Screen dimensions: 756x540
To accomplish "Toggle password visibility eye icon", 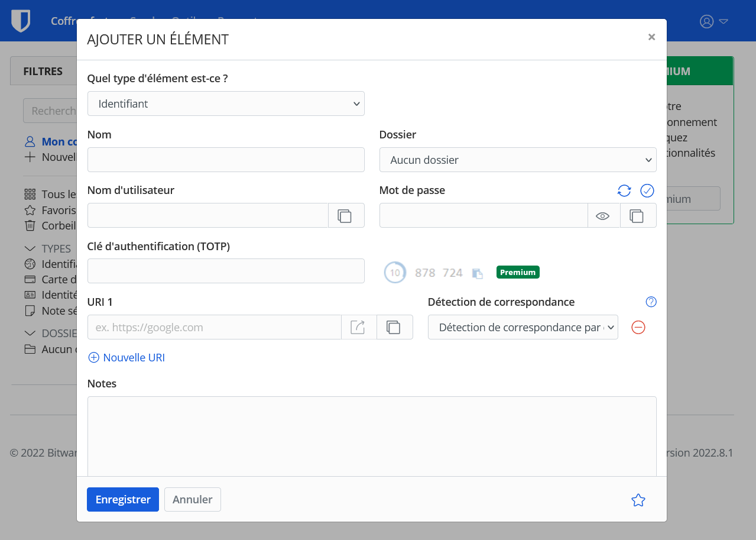I will pos(603,216).
